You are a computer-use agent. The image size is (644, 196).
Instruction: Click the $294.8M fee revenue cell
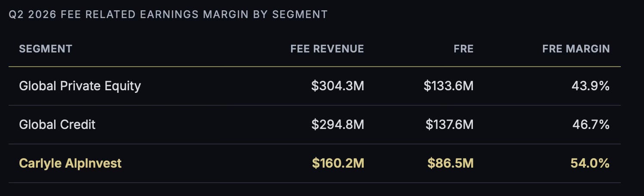point(338,125)
